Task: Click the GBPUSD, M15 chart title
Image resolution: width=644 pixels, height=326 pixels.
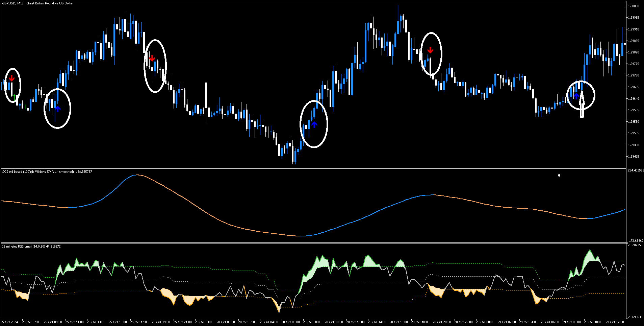Action: 37,3
